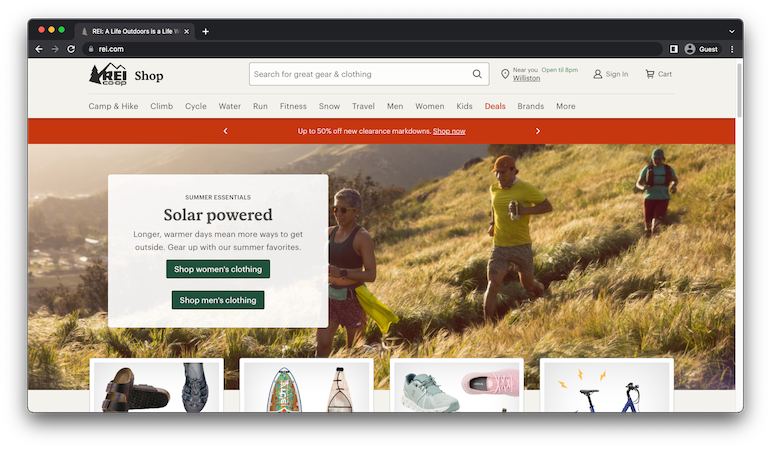Viewport: 771px width, 449px height.
Task: Open the Travel menu
Action: (363, 106)
